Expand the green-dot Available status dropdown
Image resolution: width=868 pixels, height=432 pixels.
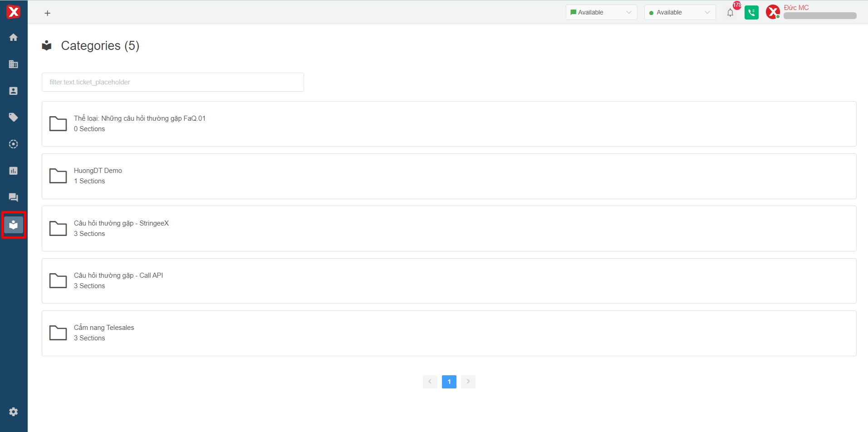[680, 12]
